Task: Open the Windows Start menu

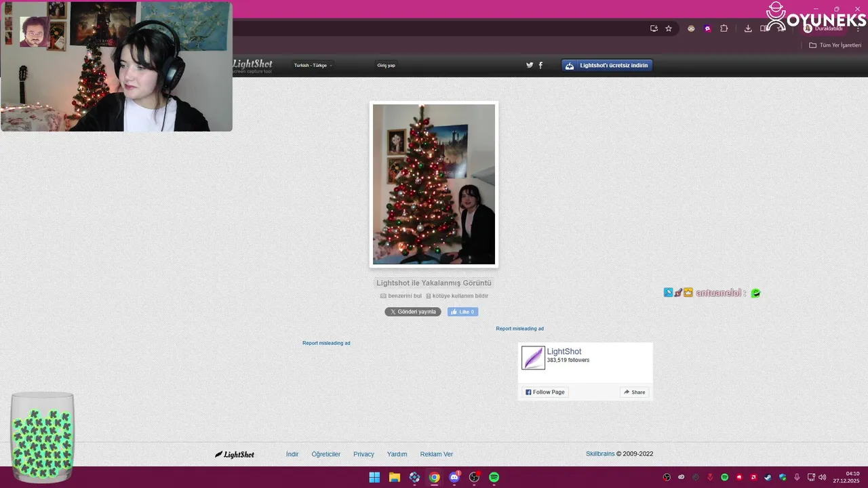Action: [374, 477]
